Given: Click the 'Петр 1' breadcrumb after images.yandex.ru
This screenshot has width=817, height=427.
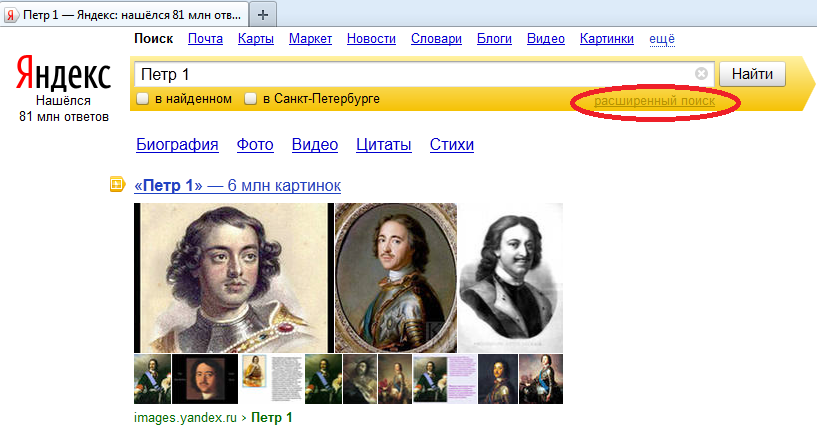Looking at the screenshot, I should click(x=271, y=418).
